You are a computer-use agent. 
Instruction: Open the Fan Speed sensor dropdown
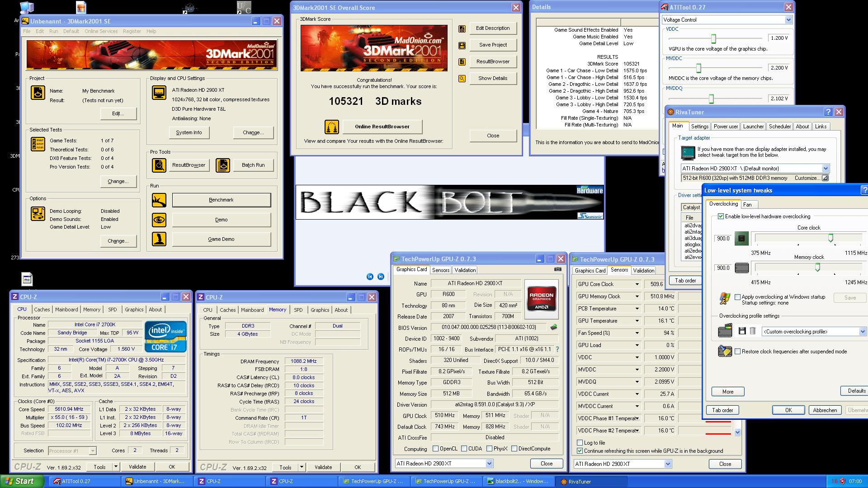point(637,333)
